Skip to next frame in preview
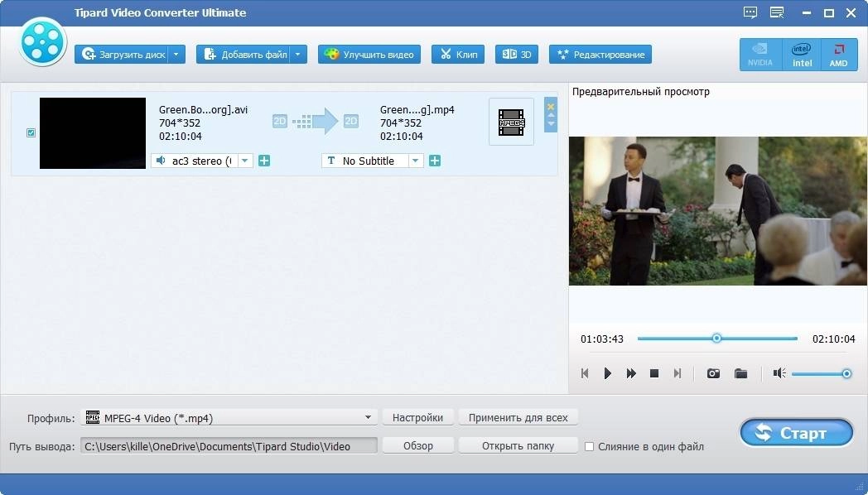The width and height of the screenshot is (868, 495). pos(677,373)
